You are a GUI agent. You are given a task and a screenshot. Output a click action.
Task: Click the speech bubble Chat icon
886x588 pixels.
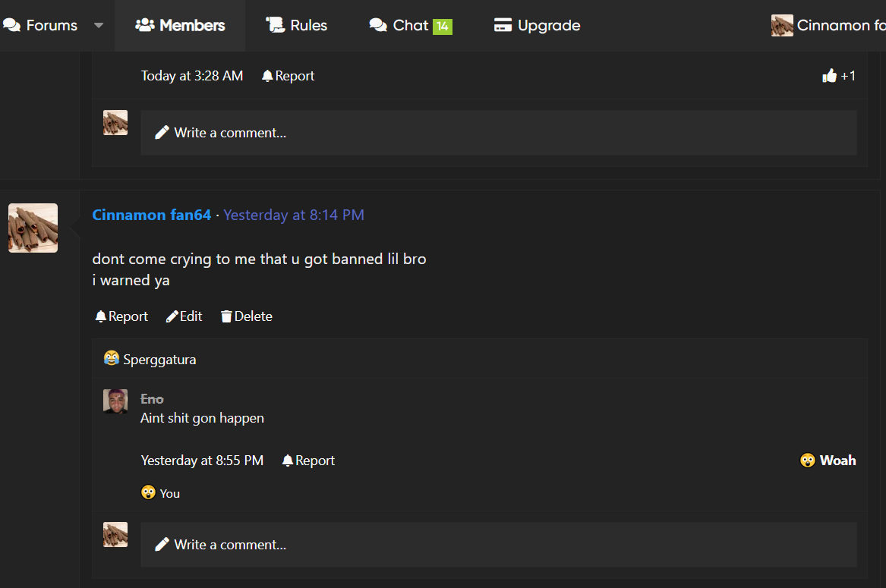click(377, 24)
